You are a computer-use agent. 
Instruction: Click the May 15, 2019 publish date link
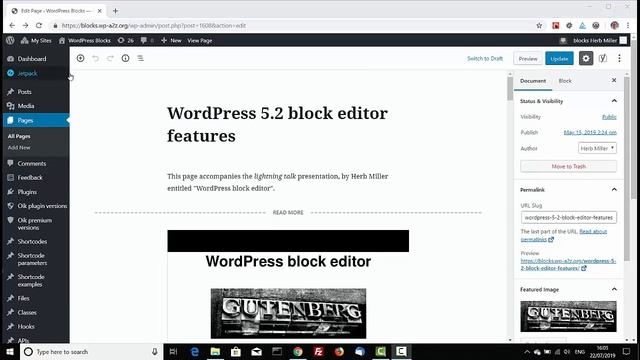590,132
